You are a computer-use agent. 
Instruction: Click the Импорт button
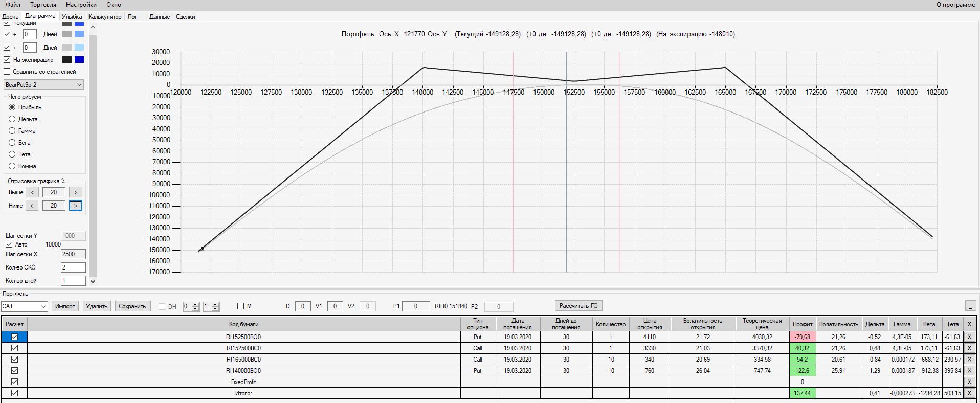pos(65,306)
